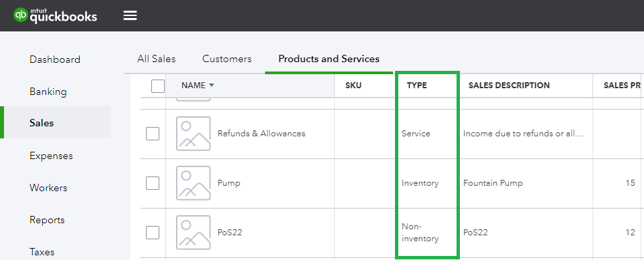
Task: Click the SKU column header
Action: (353, 86)
